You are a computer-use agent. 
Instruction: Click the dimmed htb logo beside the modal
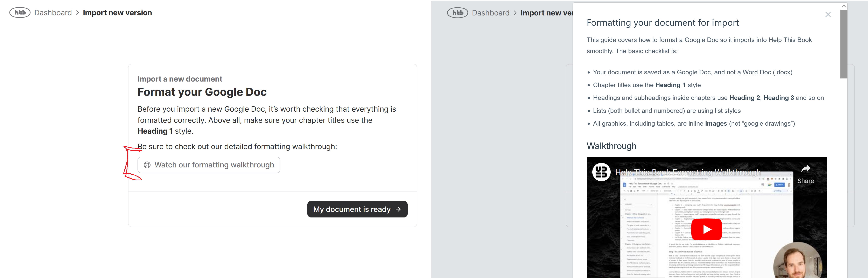[457, 13]
